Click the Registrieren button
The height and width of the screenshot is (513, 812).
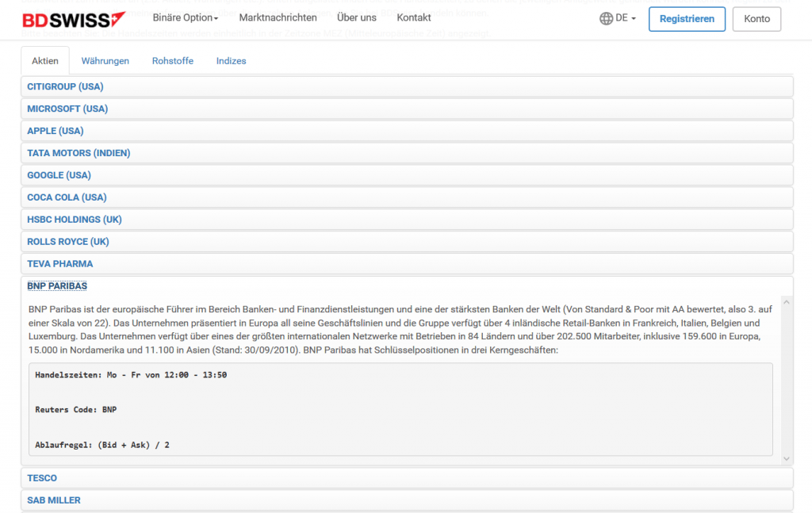(x=687, y=19)
